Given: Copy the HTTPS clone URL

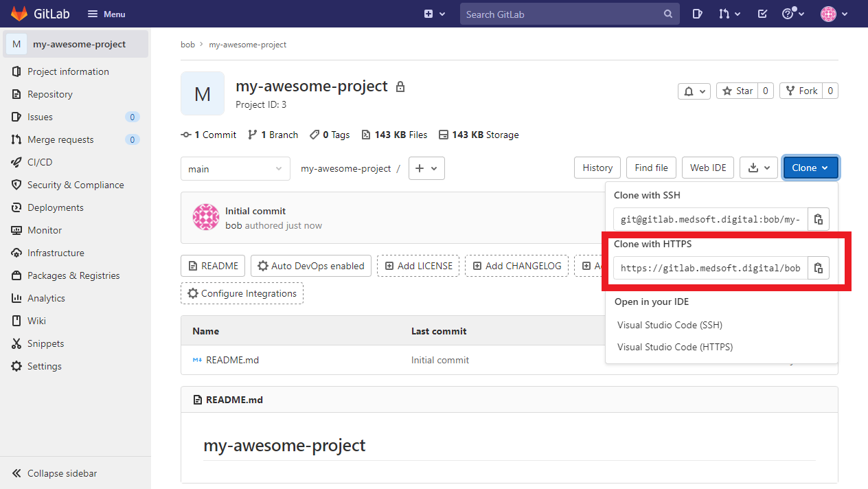Looking at the screenshot, I should 818,268.
